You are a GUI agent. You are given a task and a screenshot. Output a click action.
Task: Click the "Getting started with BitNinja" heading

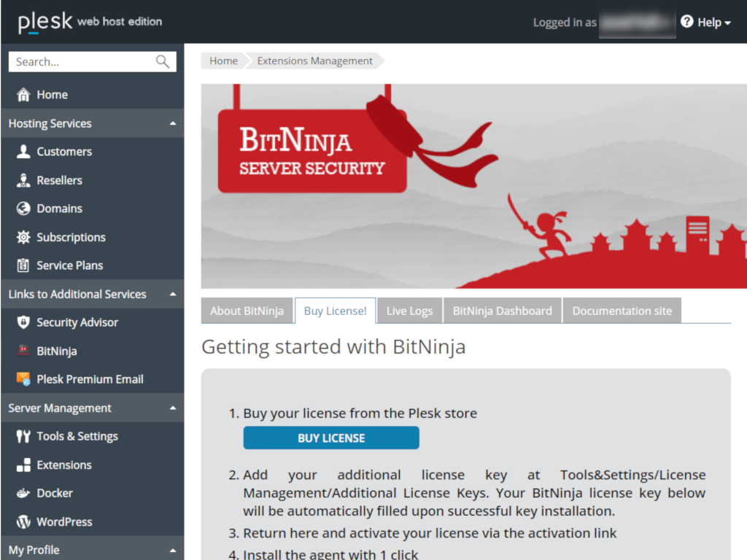[333, 346]
